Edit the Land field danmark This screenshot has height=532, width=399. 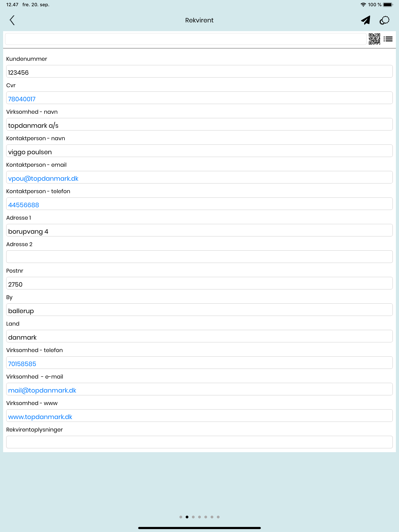coord(199,336)
